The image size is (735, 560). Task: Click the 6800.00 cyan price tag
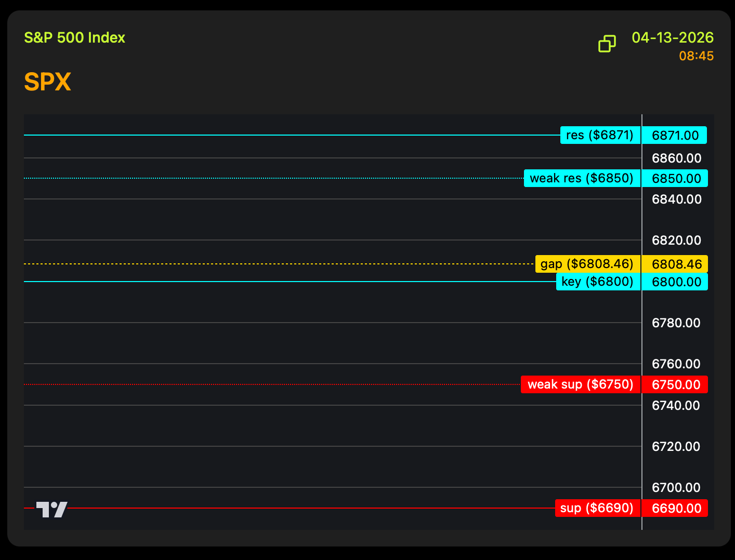coord(675,282)
